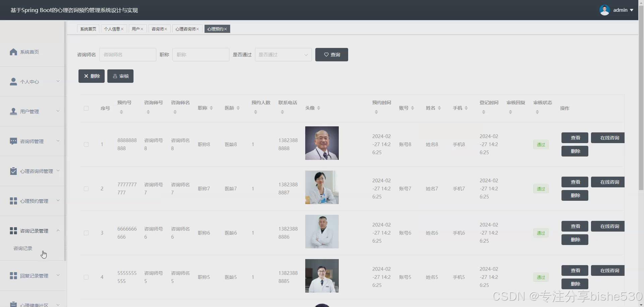
Task: Sort by 预约号 column arrows
Action: [x=121, y=112]
